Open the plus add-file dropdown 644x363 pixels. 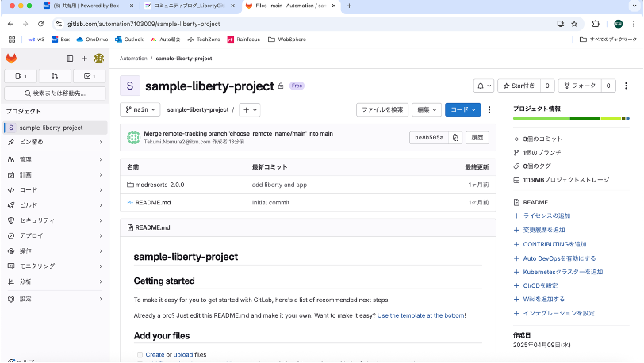point(250,109)
